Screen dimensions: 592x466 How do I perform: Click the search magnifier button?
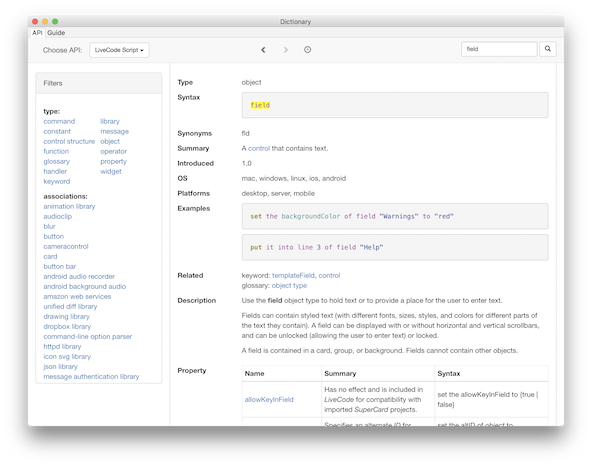tap(548, 49)
